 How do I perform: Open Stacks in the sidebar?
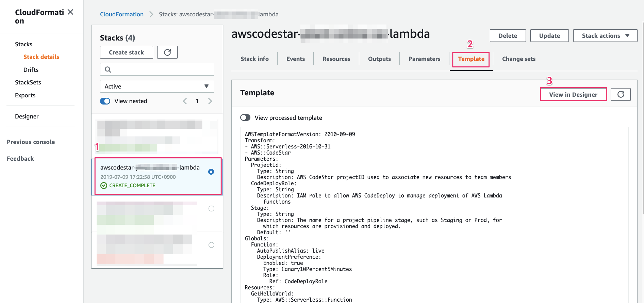coord(23,44)
